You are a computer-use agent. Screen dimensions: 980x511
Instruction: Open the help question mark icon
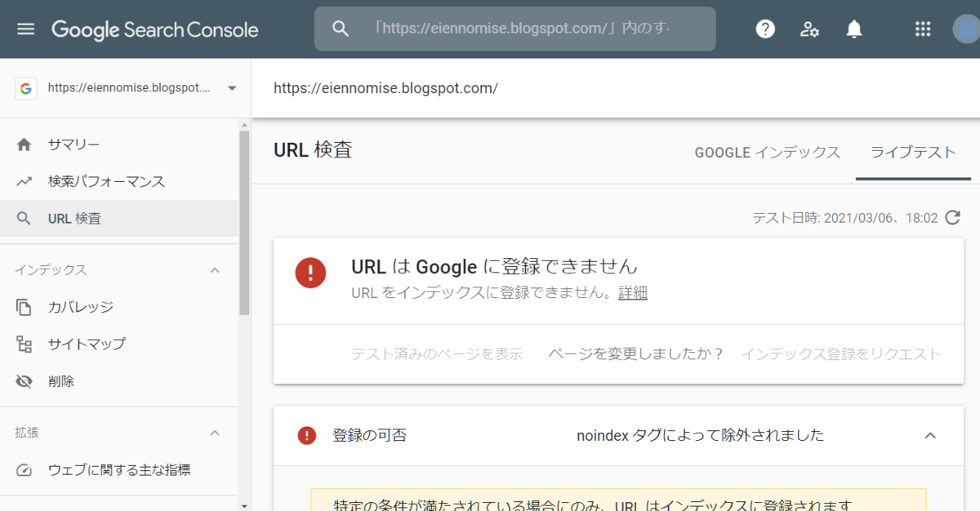click(x=765, y=29)
